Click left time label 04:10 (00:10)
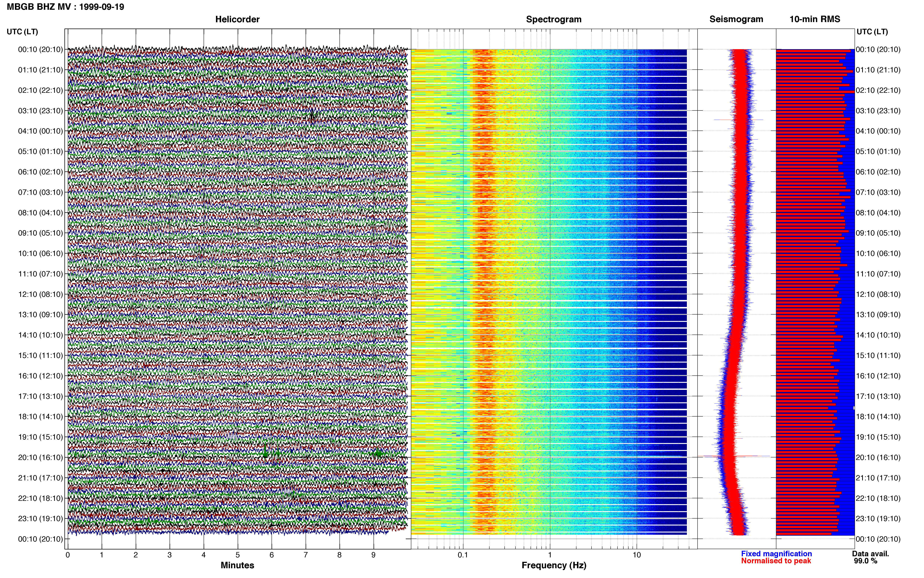Image resolution: width=924 pixels, height=578 pixels. point(41,131)
